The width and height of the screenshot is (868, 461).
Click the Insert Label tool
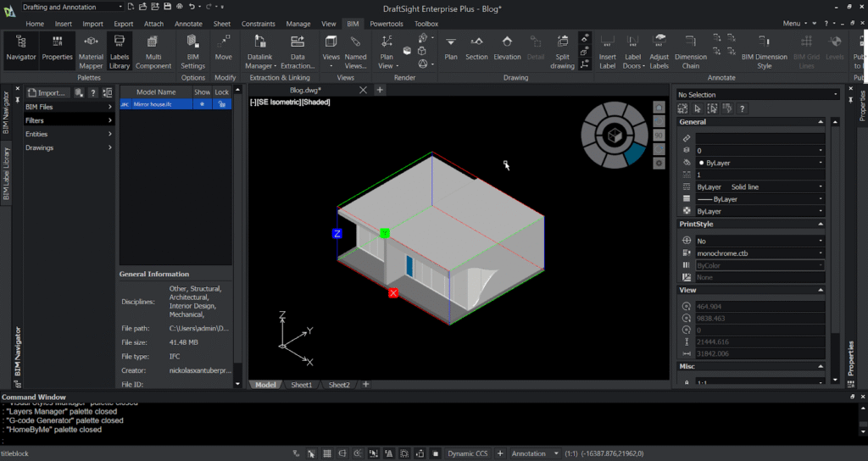point(607,51)
